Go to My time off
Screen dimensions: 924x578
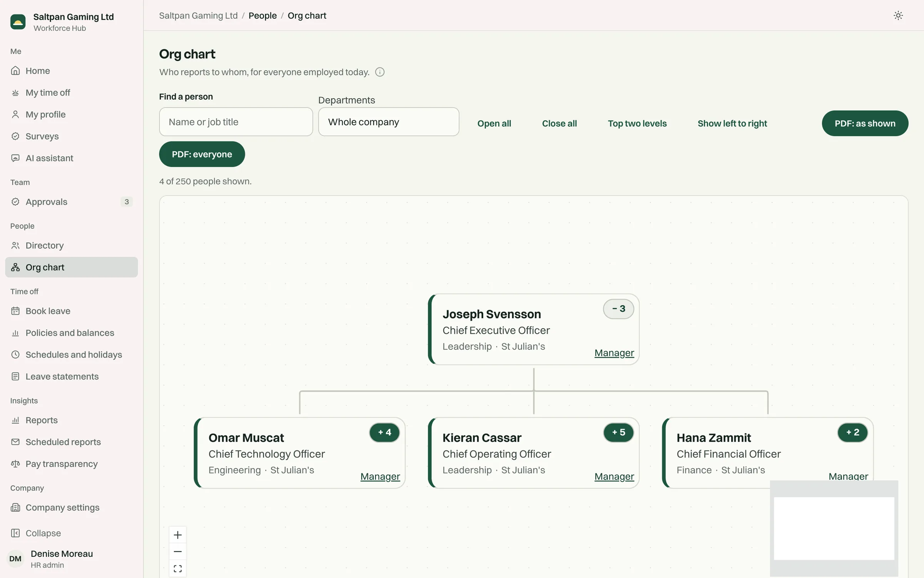point(71,92)
